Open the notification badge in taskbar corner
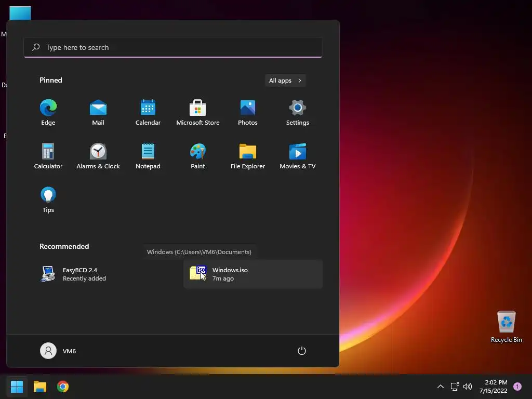 click(x=517, y=387)
